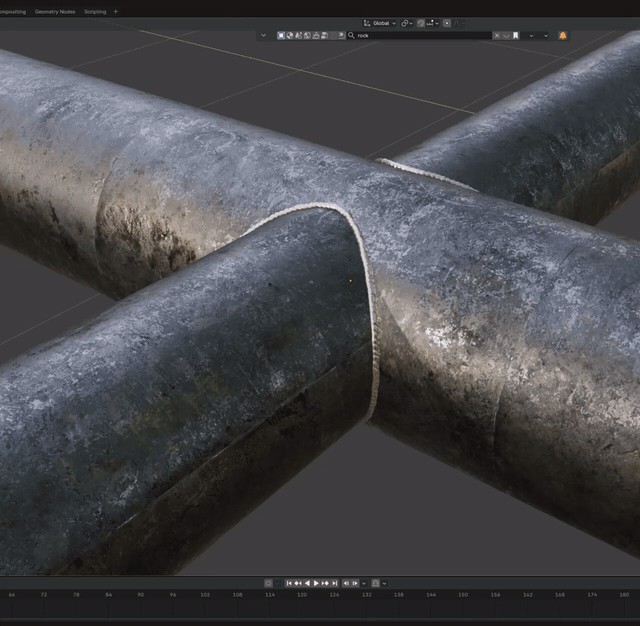Click the search field containing 'rock'

pyautogui.click(x=419, y=36)
